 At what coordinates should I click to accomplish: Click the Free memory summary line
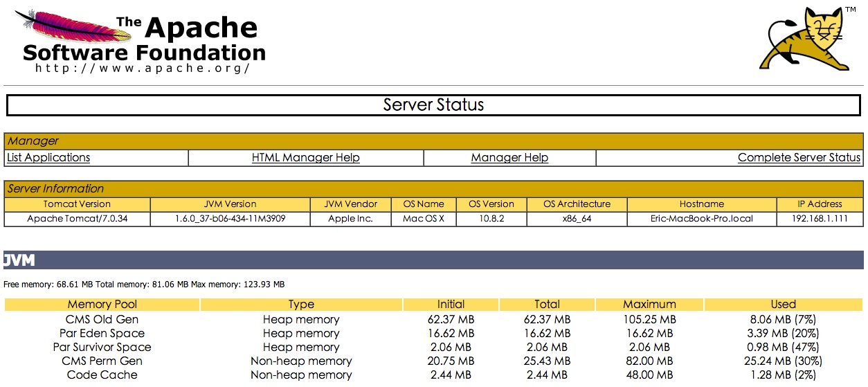(x=144, y=285)
